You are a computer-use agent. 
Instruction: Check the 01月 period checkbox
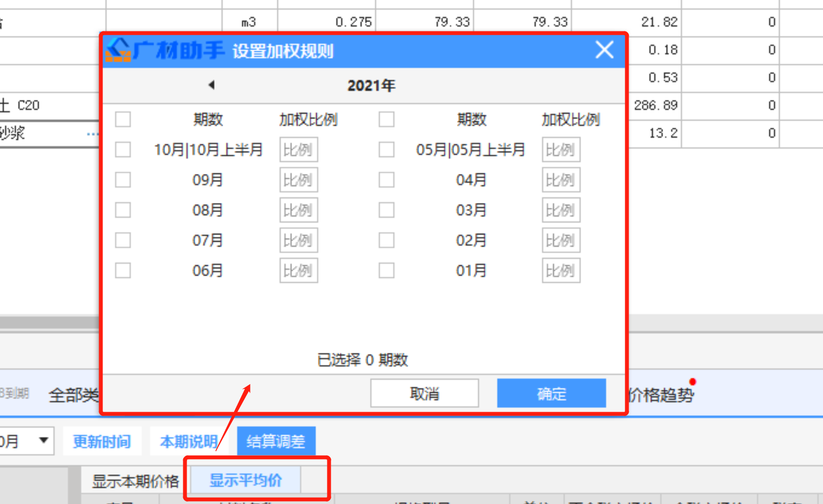[x=386, y=270]
